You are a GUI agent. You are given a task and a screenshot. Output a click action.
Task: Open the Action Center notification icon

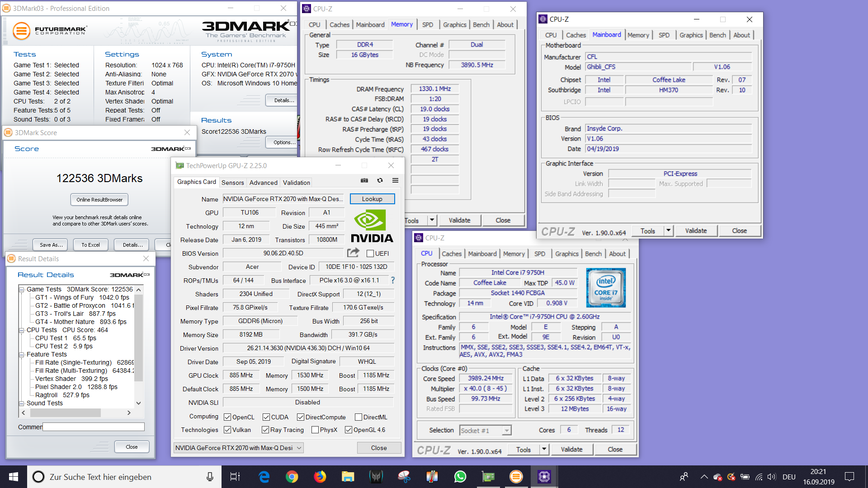tap(849, 477)
